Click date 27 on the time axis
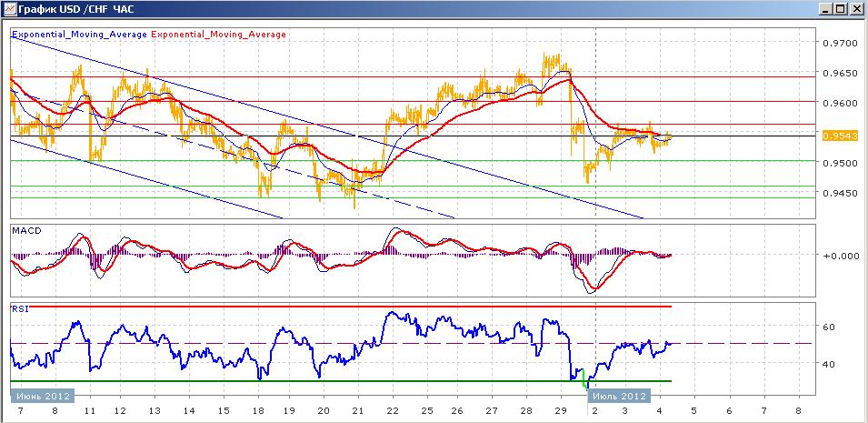The image size is (868, 423). coord(491,412)
